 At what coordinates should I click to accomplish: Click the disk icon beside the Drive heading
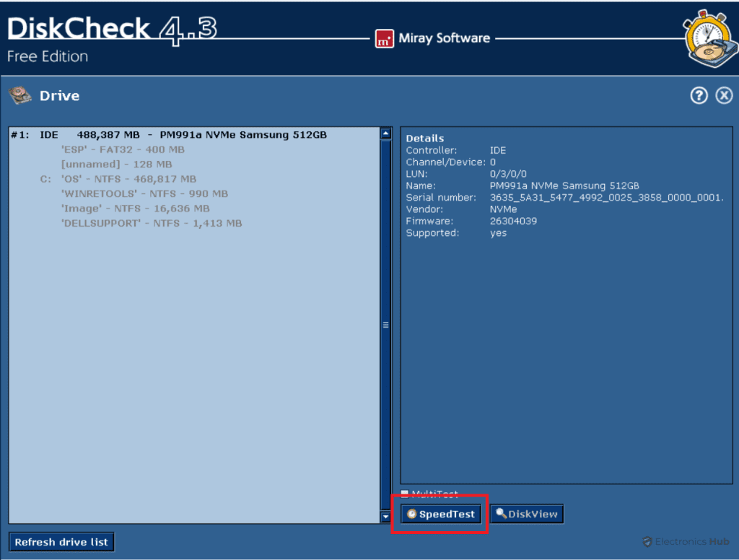tap(19, 95)
